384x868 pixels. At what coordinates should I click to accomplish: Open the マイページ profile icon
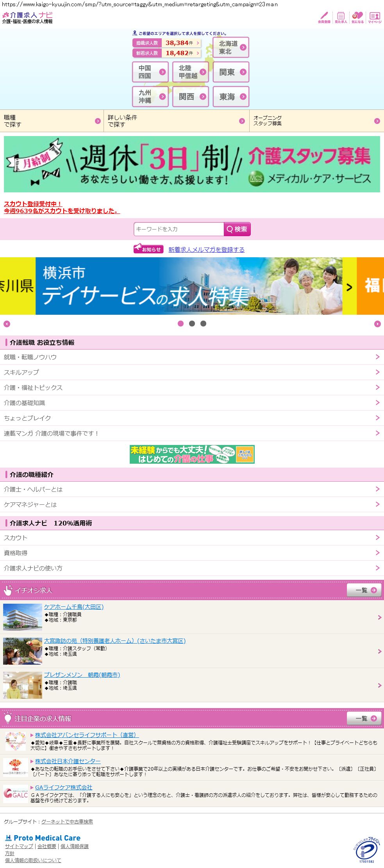pos(375,17)
